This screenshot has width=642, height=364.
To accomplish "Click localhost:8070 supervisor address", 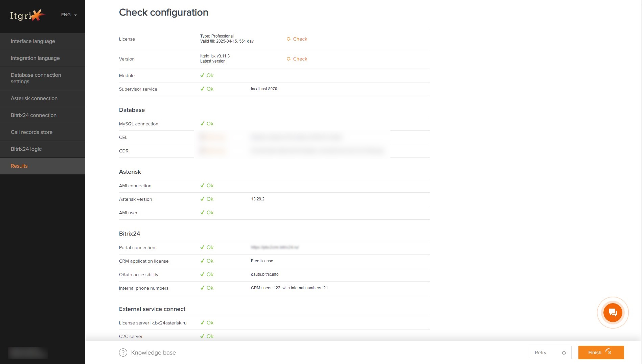I will click(x=264, y=89).
